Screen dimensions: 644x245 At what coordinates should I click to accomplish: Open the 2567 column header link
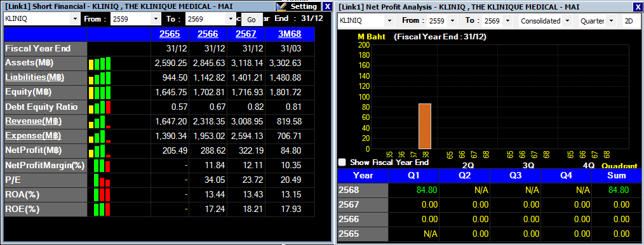pos(246,34)
